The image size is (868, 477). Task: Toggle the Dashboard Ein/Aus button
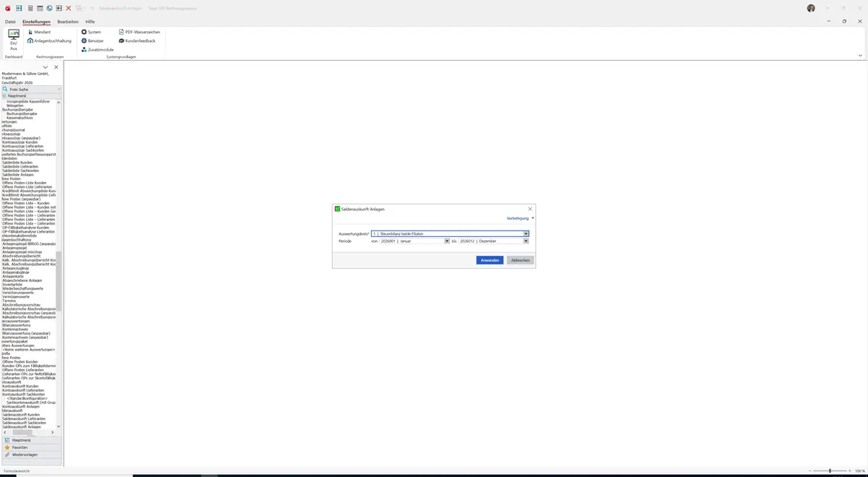coord(14,40)
